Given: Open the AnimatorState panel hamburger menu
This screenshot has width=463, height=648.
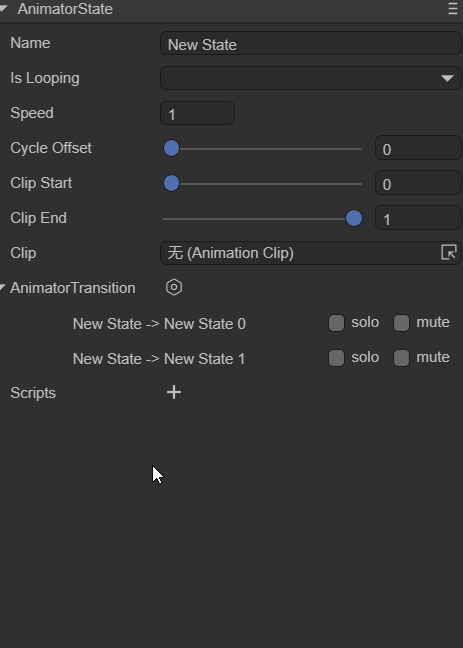Looking at the screenshot, I should (453, 9).
